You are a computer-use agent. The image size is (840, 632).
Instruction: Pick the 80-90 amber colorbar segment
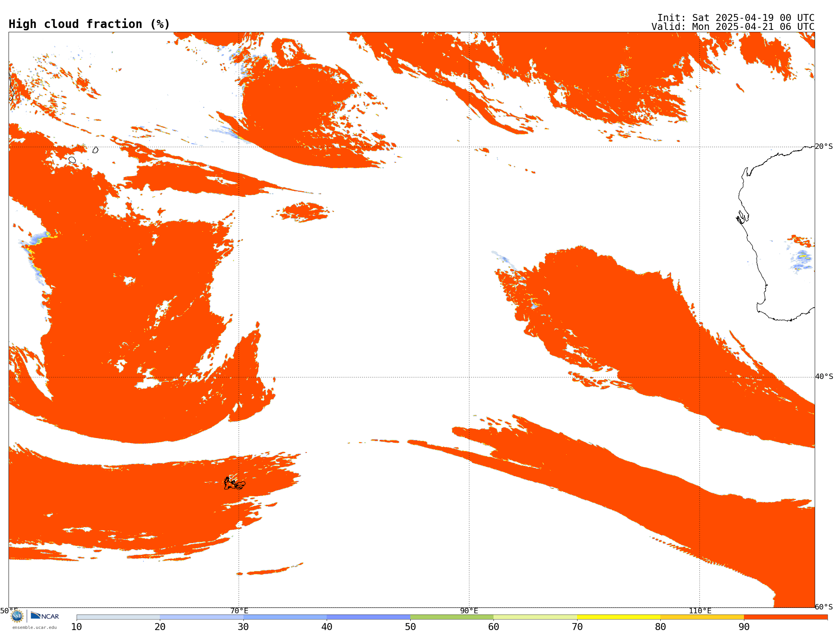[x=702, y=617]
